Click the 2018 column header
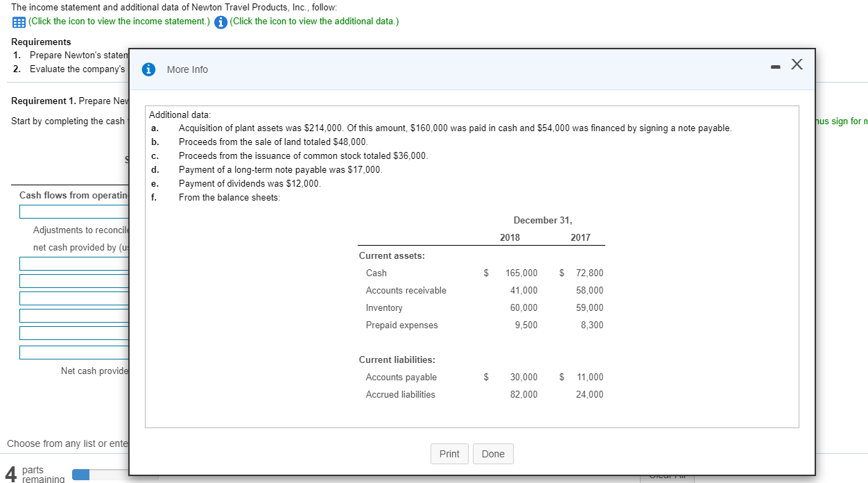The image size is (868, 483). click(x=510, y=238)
